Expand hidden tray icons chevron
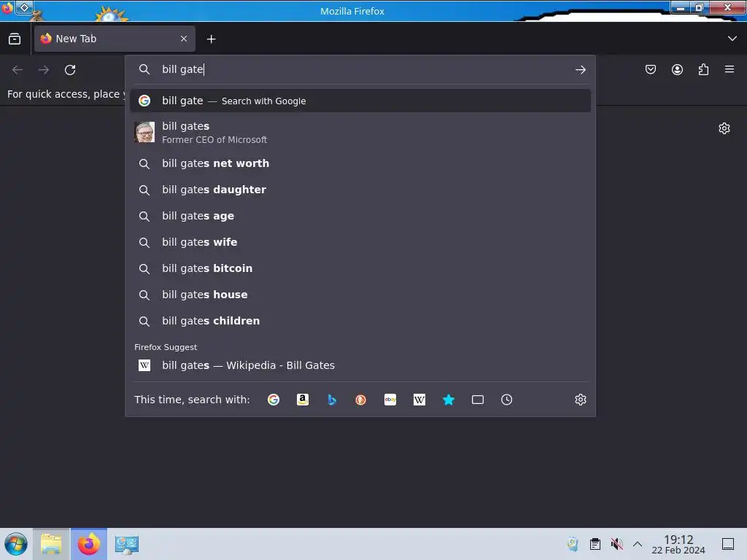The image size is (747, 560). (638, 544)
